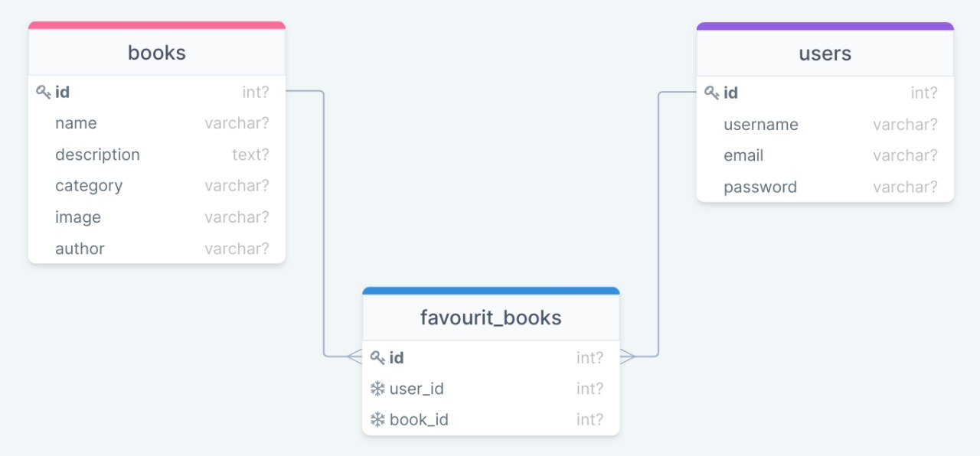
Task: Click the crow's foot connector right of favourit_books
Action: coord(628,357)
